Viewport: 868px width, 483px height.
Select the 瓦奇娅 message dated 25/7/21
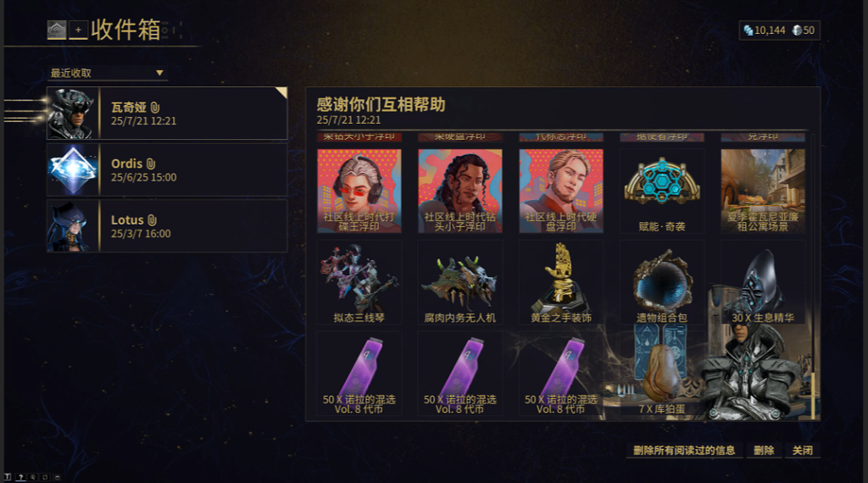167,114
